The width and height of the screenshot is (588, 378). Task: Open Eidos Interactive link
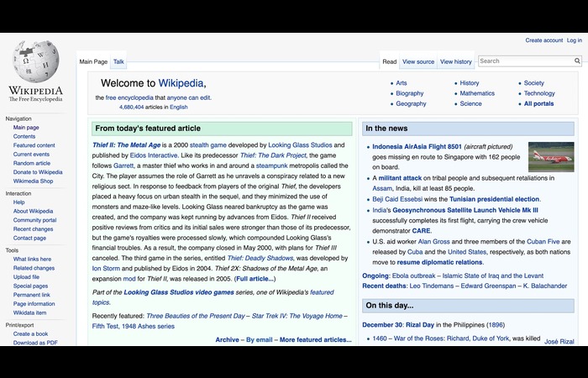[x=154, y=155]
